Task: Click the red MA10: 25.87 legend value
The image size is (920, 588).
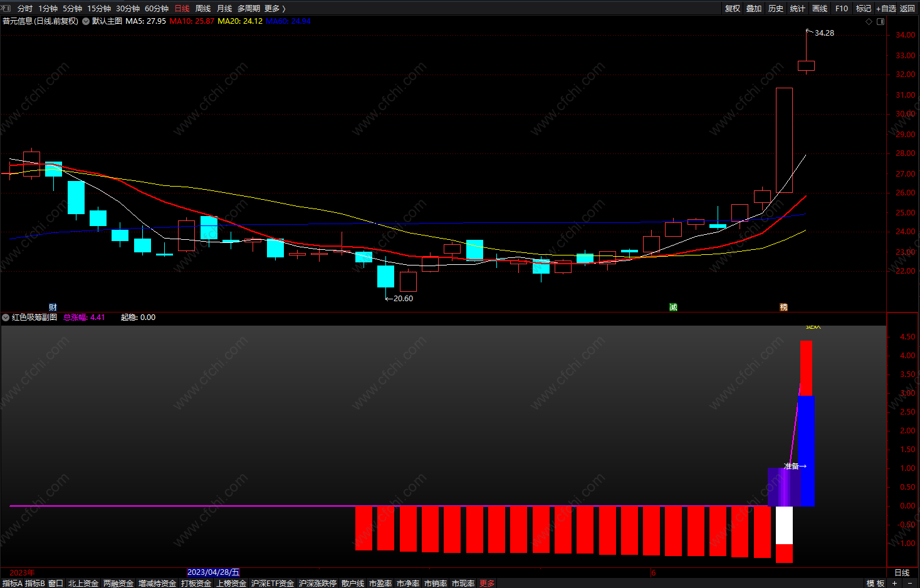Action: click(x=192, y=21)
